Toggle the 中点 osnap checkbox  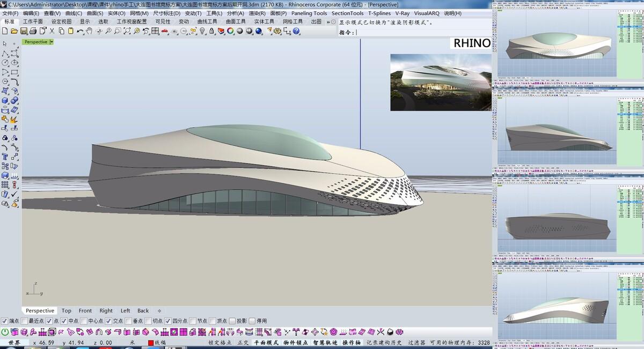64,321
